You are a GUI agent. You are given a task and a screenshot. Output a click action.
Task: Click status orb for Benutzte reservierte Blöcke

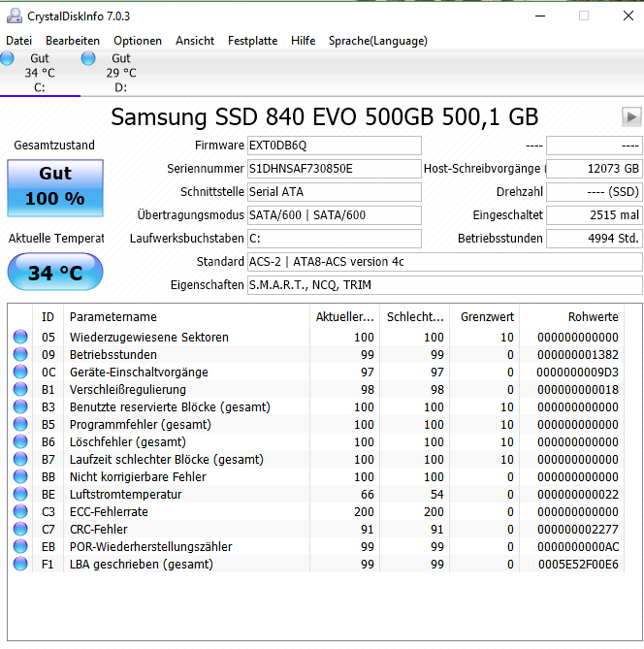pyautogui.click(x=20, y=406)
